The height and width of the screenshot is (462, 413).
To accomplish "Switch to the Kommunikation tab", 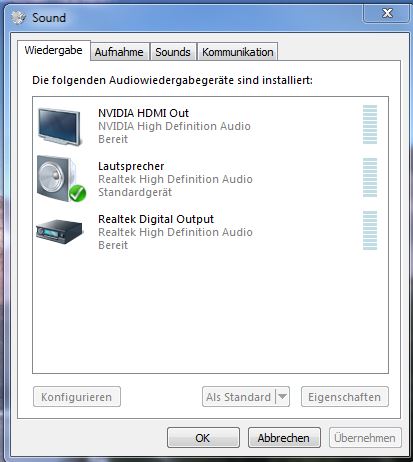I will [237, 52].
